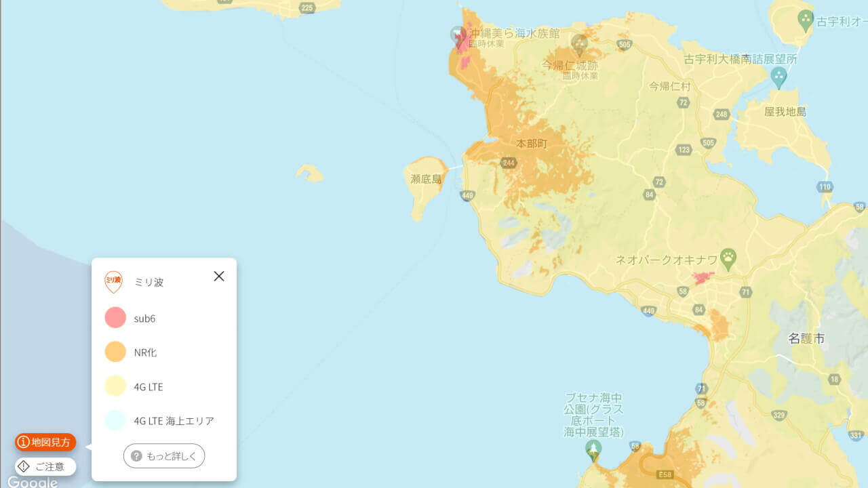Toggle the 地図見方 legend button

click(x=45, y=442)
